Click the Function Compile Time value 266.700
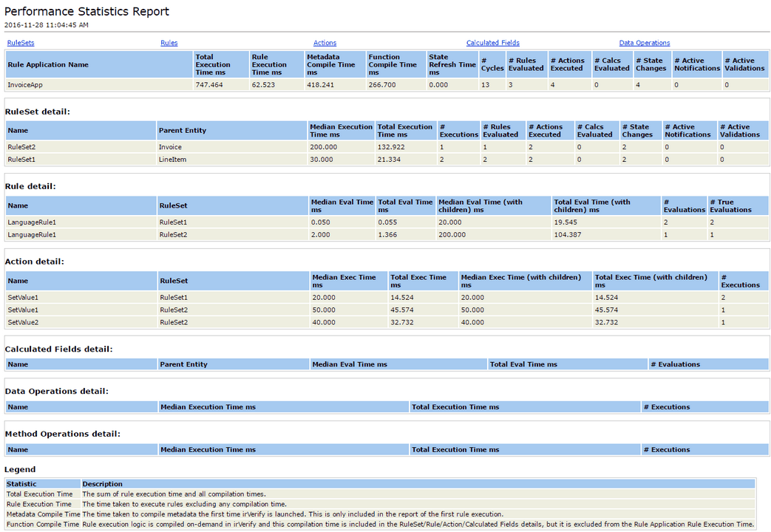This screenshot has height=532, width=771. (382, 85)
